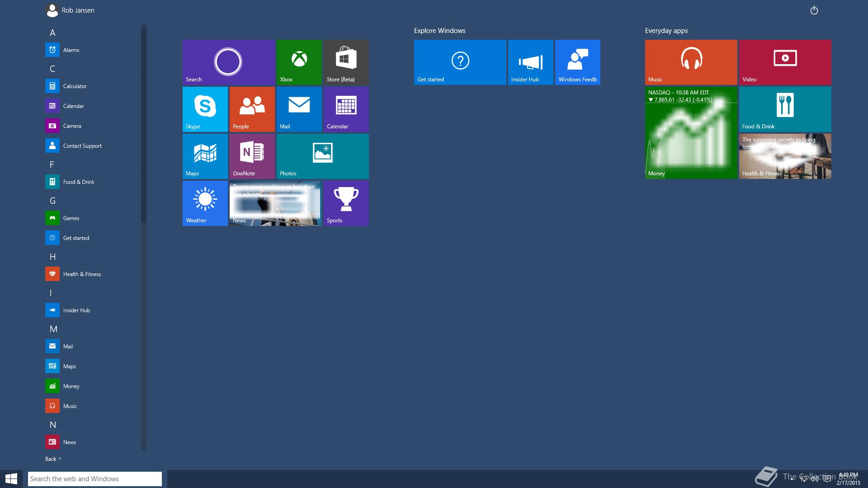
Task: Open the Food & Drink tile
Action: click(785, 109)
